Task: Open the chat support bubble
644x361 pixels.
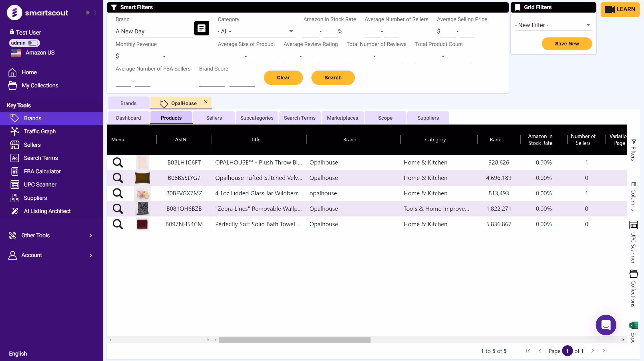Action: pos(606,325)
